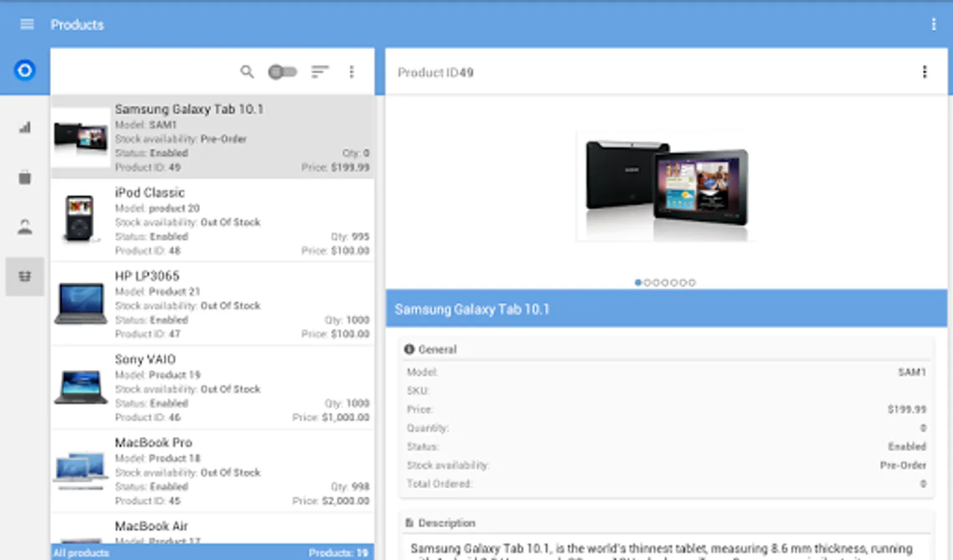Open the iPod Classic product title
Viewport: 953px width, 560px height.
(150, 192)
